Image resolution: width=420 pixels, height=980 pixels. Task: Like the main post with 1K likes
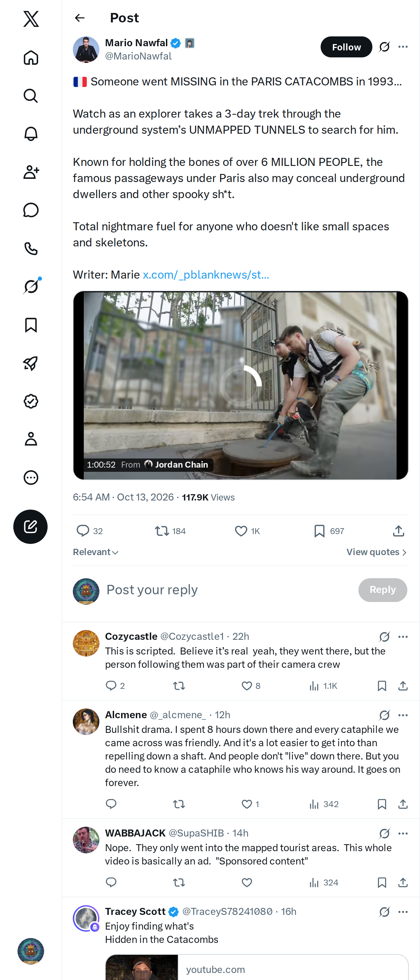pos(247,531)
